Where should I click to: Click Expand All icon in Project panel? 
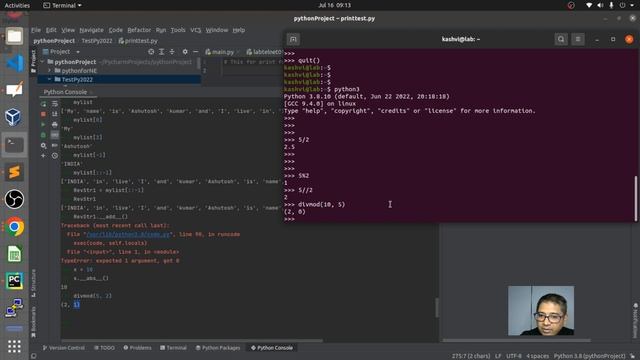click(162, 52)
